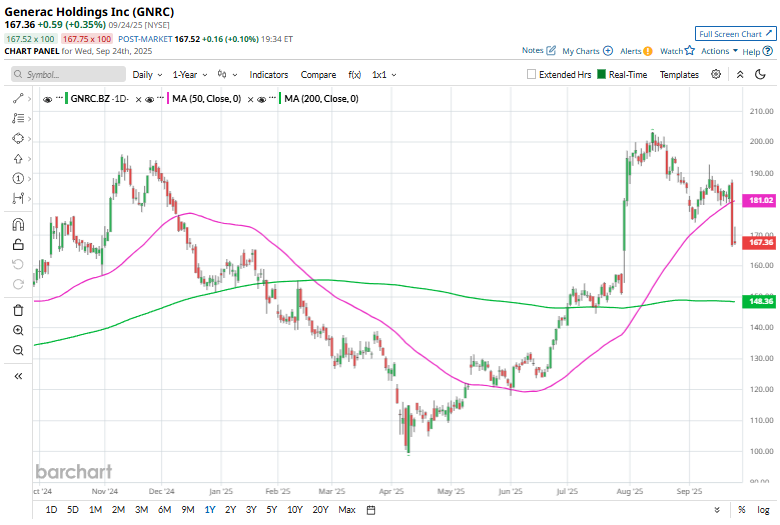Screen dimensions: 780x525
Task: Collapse the left drawing toolbar
Action: coord(18,376)
